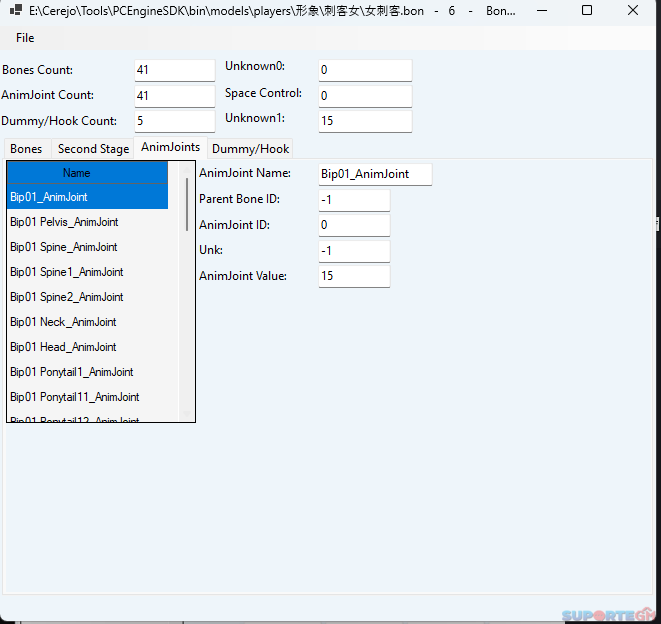The height and width of the screenshot is (624, 661).
Task: Click the Dummy/Hook Count field
Action: point(174,121)
